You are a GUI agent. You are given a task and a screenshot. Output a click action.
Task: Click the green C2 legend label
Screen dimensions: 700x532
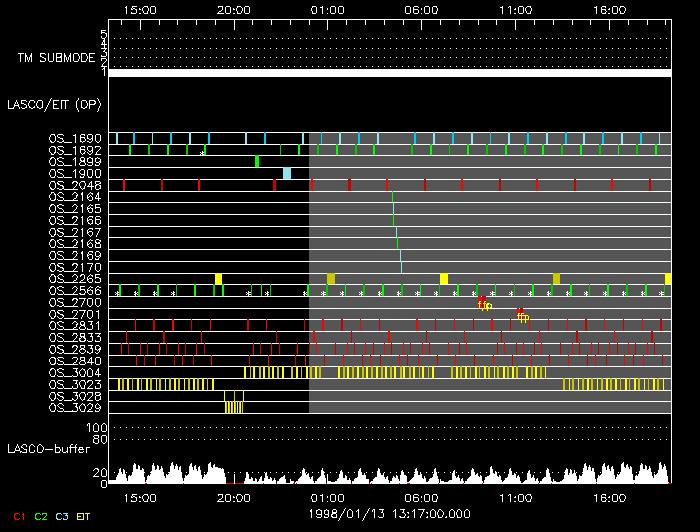(41, 516)
